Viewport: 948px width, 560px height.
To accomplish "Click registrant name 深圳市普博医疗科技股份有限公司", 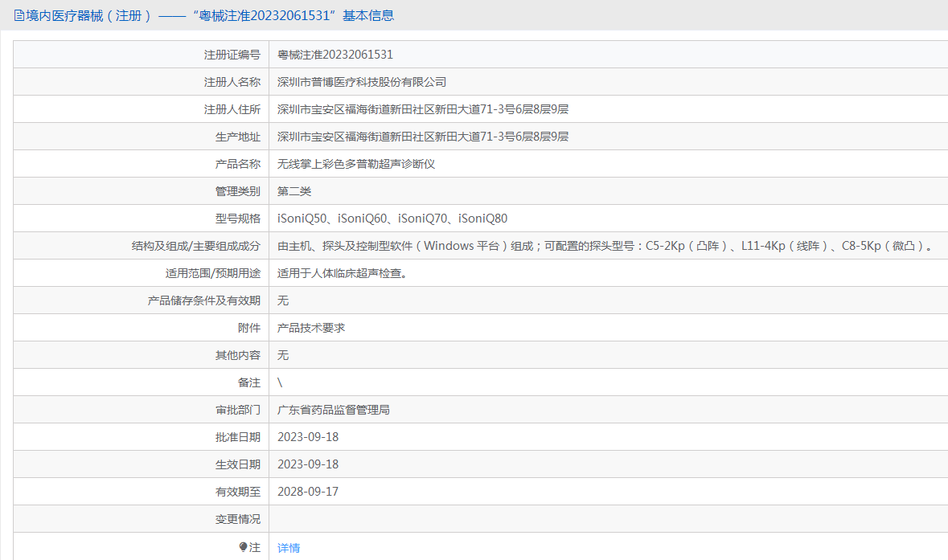I will coord(362,82).
